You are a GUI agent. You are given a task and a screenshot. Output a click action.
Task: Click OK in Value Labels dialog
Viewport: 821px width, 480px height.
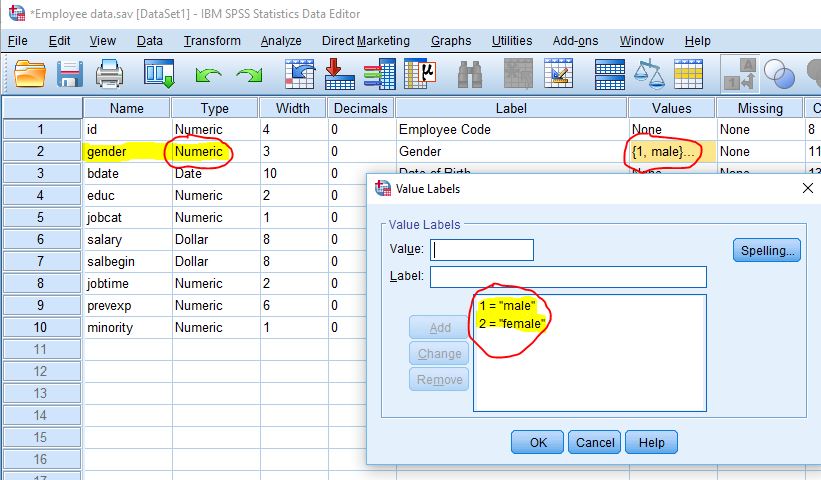point(538,442)
